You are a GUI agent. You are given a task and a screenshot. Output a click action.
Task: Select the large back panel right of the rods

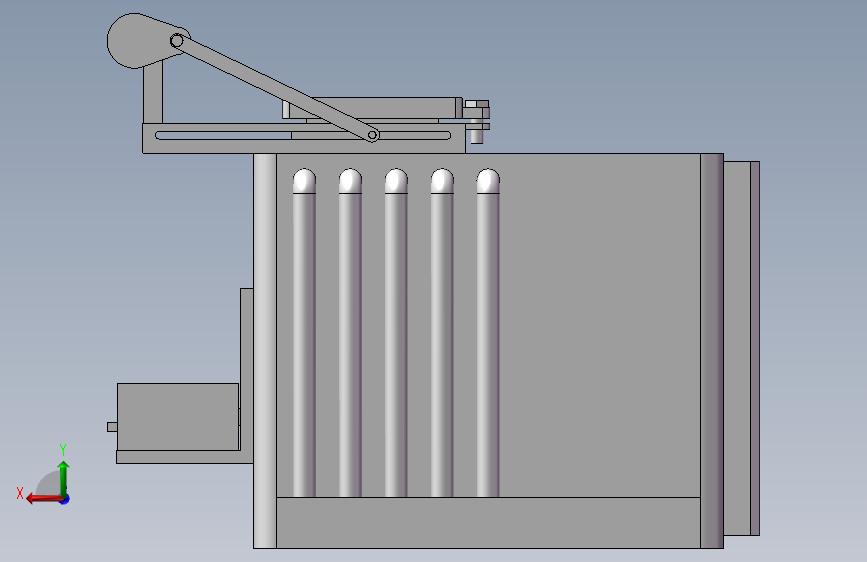[x=600, y=325]
